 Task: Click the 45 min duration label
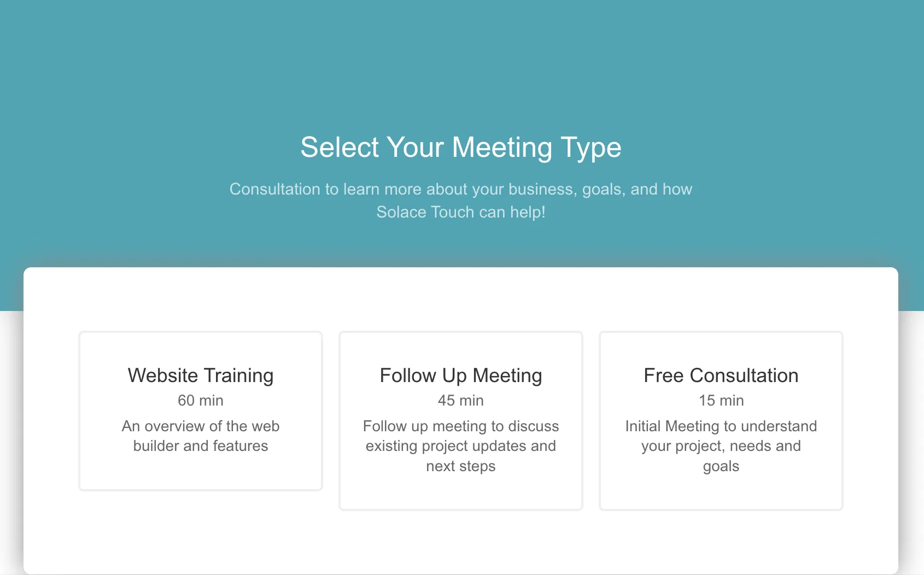pyautogui.click(x=460, y=401)
